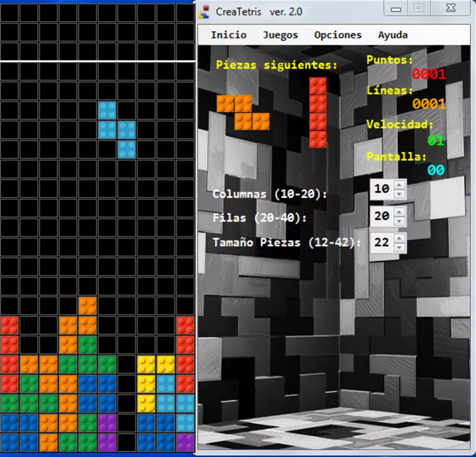Click the 'Filas (20-40):' label
476x457 pixels.
(259, 218)
